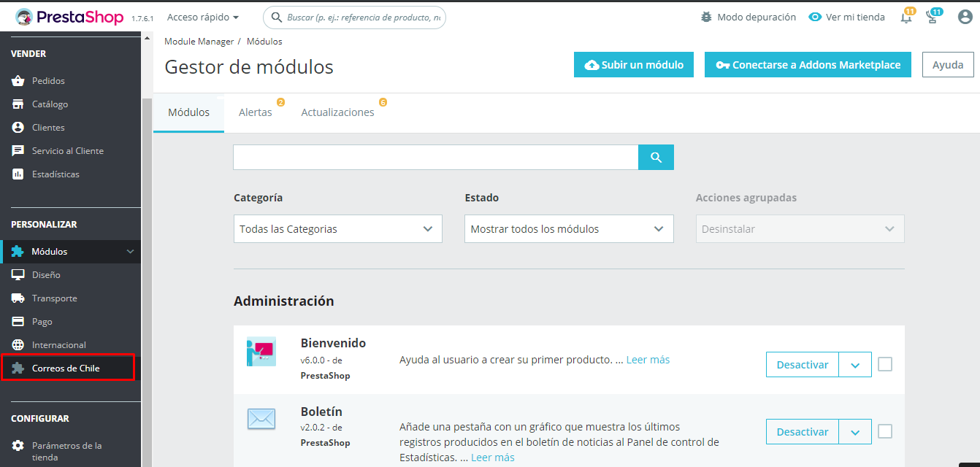
Task: Click the Administración section heading
Action: point(284,301)
